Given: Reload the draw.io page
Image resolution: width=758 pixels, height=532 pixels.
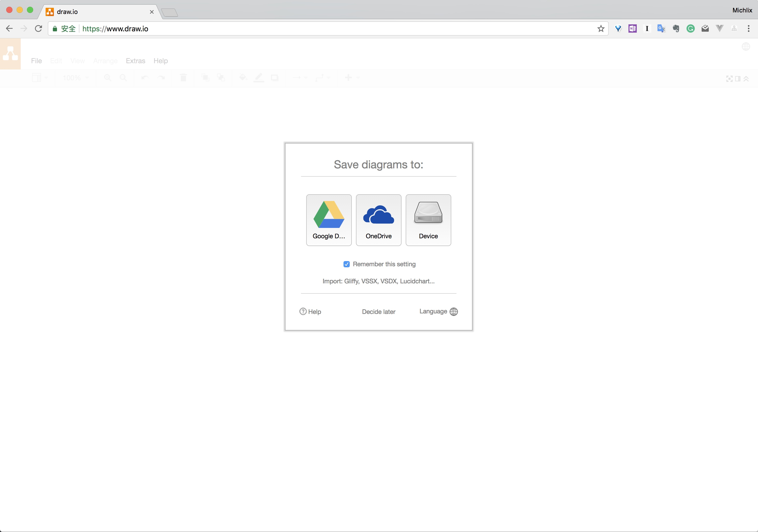Looking at the screenshot, I should pos(39,29).
